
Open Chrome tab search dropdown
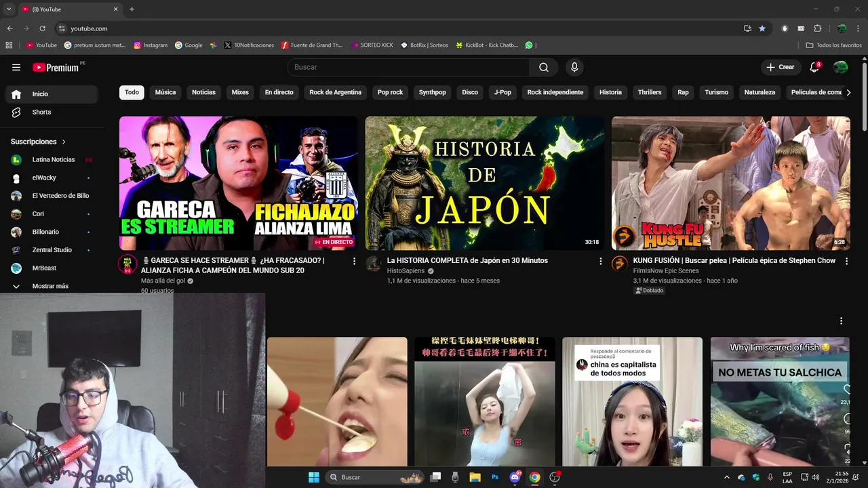pos(9,9)
